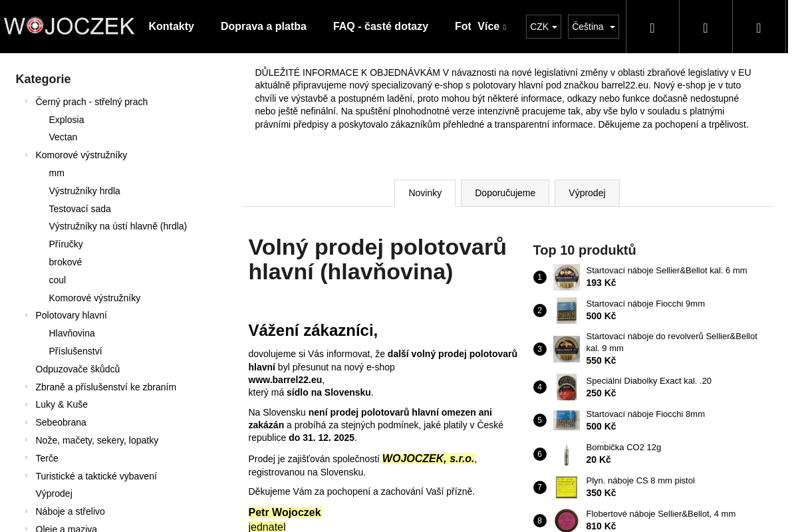Open thumbnail of Sellier&Bellot 6 mm starter cartridges
The image size is (798, 532).
[x=567, y=277]
